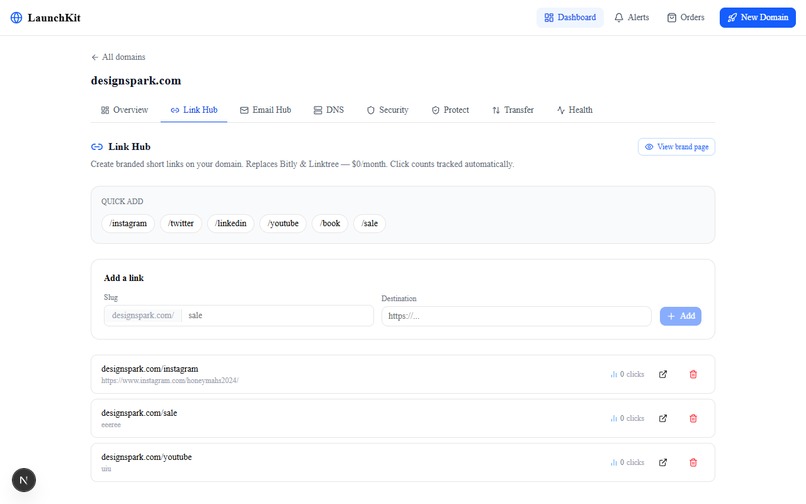The image size is (806, 504).
Task: Click the designspark.com/youtube link title
Action: pos(146,457)
